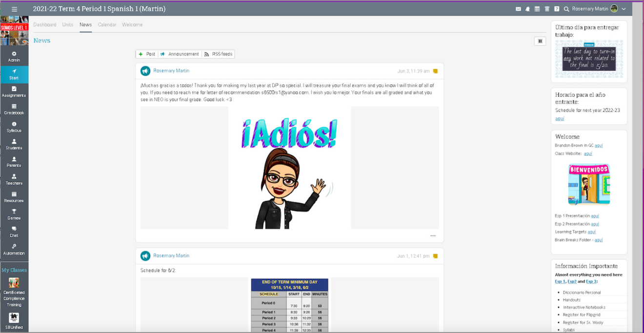Toggle the News layout view button
Image resolution: width=644 pixels, height=333 pixels.
pyautogui.click(x=540, y=41)
